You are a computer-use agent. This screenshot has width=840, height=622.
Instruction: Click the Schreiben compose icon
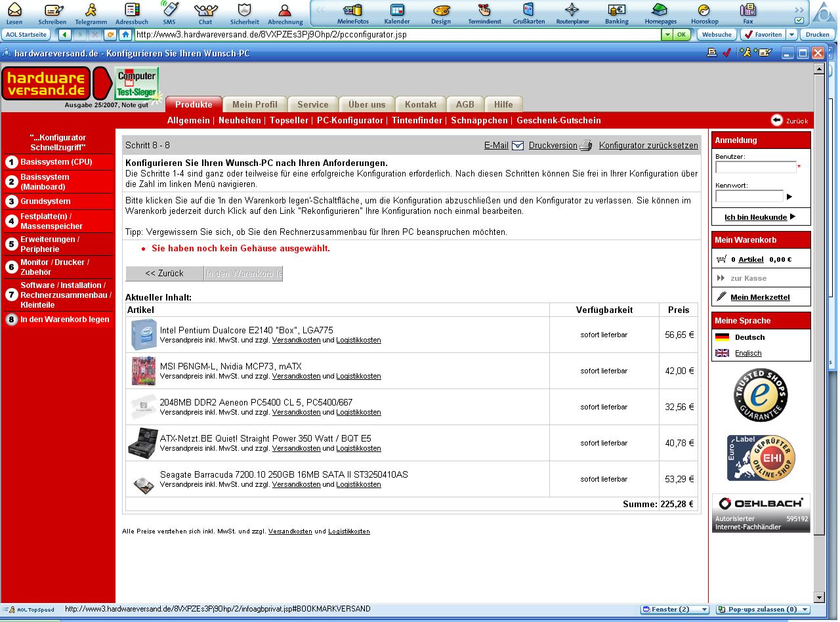click(x=52, y=10)
